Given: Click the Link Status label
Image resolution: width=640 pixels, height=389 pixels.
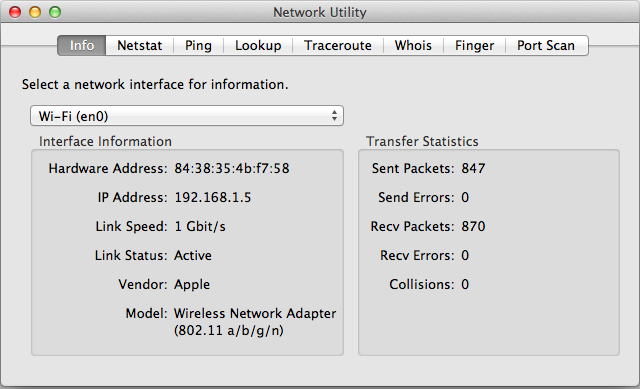Looking at the screenshot, I should point(131,255).
